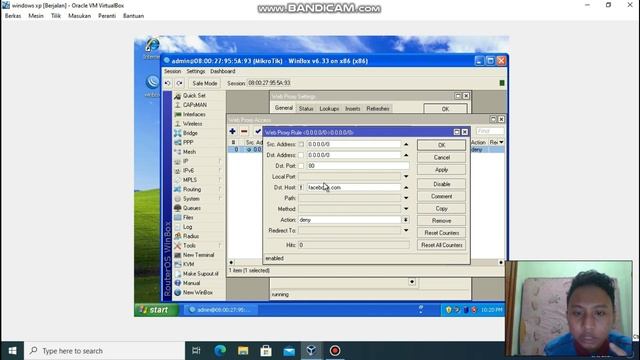Switch to Status tab
Viewport: 640px width, 360px height.
306,109
